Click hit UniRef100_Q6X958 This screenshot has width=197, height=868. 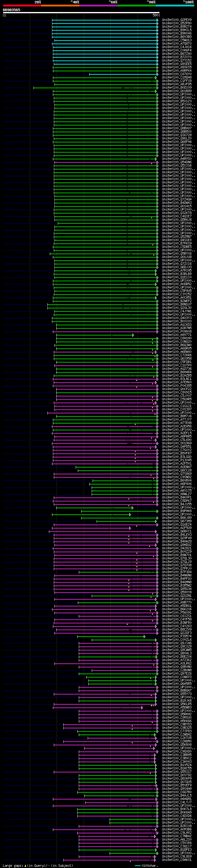[x=177, y=358]
